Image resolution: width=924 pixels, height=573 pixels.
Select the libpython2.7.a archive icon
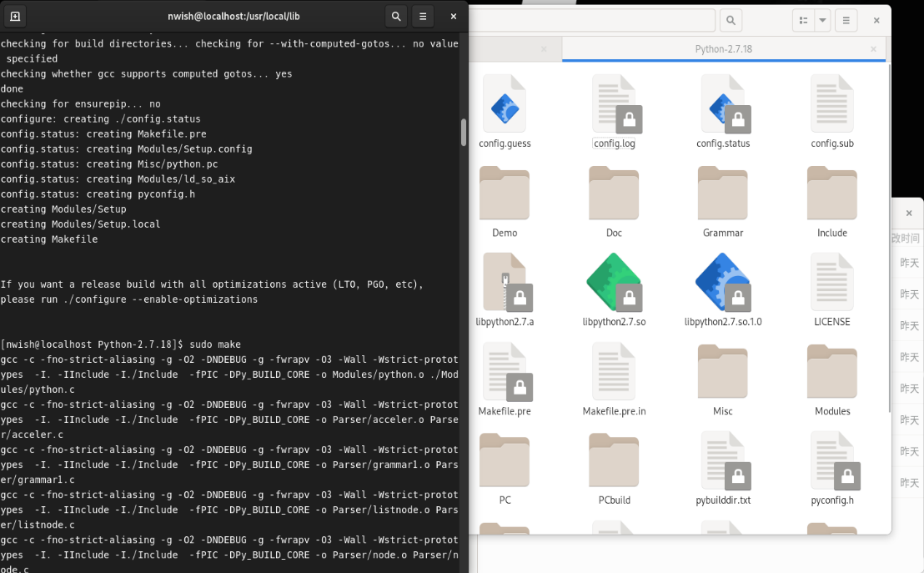click(505, 282)
